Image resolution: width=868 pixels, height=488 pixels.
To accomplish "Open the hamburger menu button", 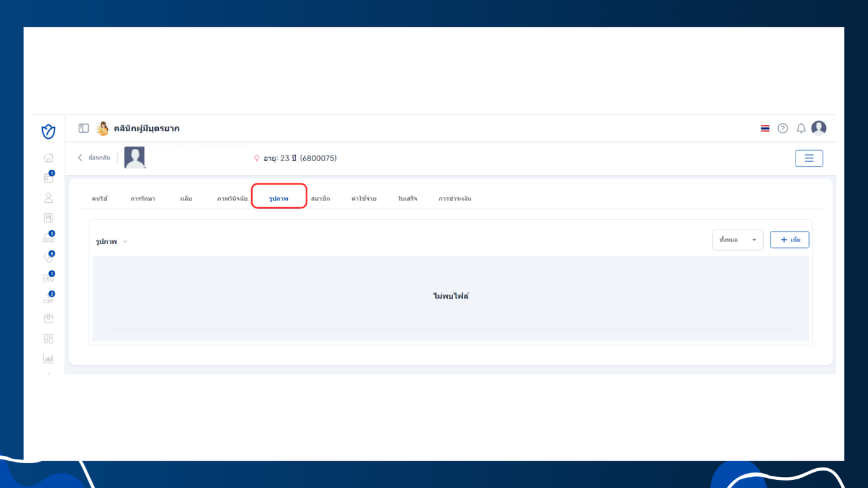I will [x=809, y=158].
